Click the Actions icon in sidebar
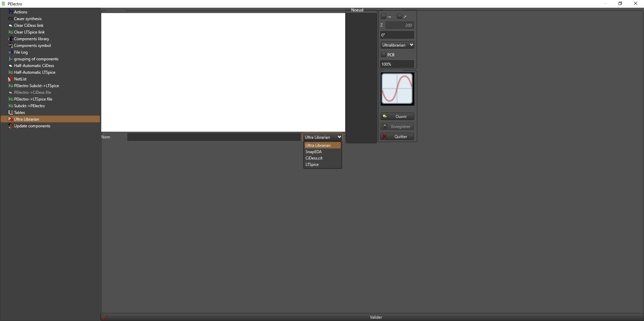The image size is (644, 321). (x=10, y=12)
